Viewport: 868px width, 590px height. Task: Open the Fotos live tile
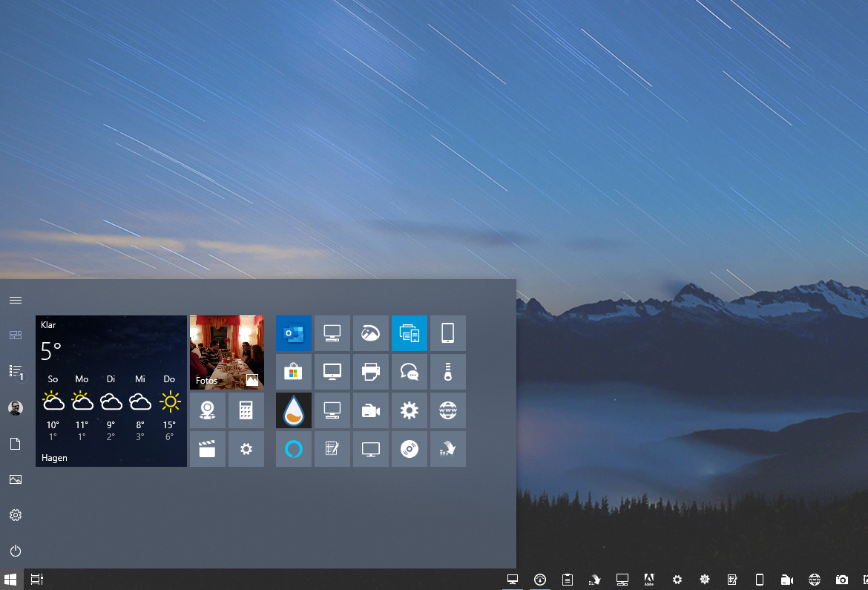(227, 353)
